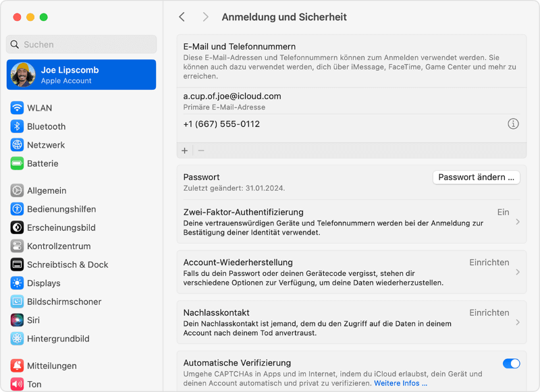Click the Suchen search field

(x=81, y=44)
